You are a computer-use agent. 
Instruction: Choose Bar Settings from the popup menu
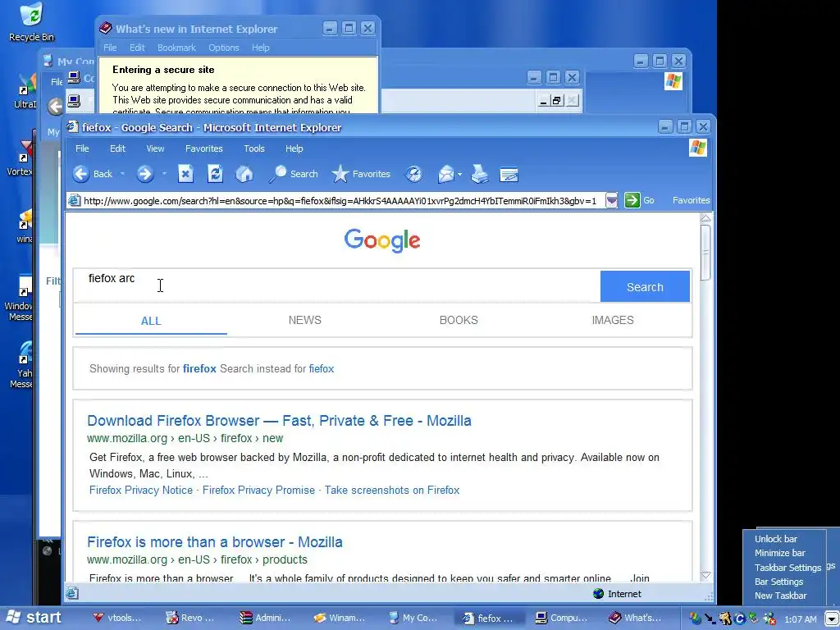[778, 582]
